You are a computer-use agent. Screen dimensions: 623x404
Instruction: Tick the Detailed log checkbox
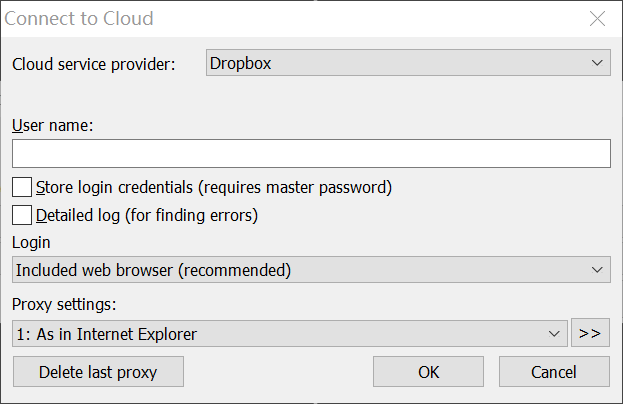(x=22, y=214)
